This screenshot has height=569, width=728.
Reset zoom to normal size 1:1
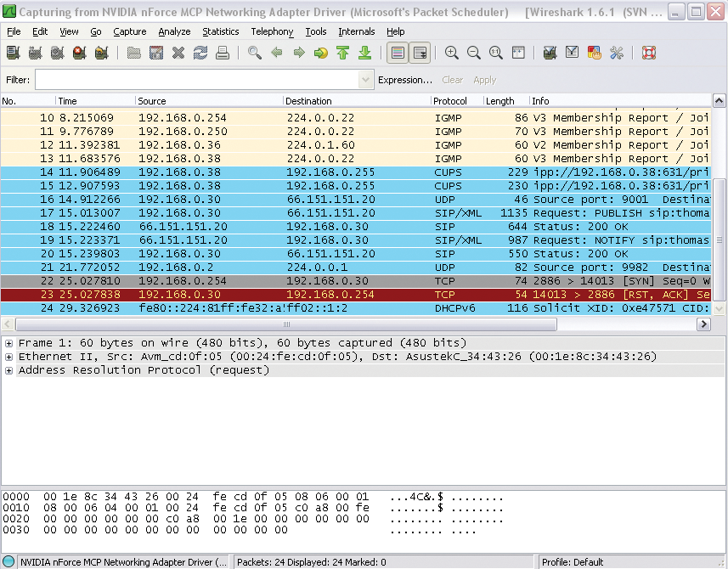click(x=496, y=53)
